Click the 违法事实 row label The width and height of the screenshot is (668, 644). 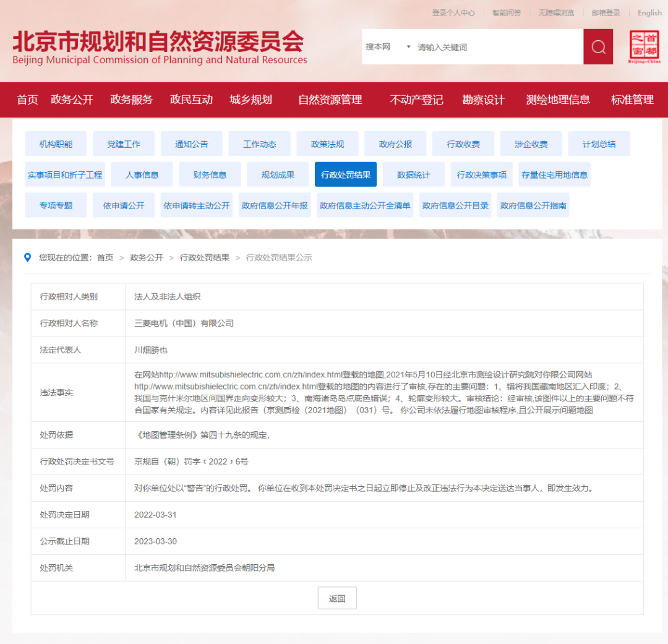click(56, 393)
